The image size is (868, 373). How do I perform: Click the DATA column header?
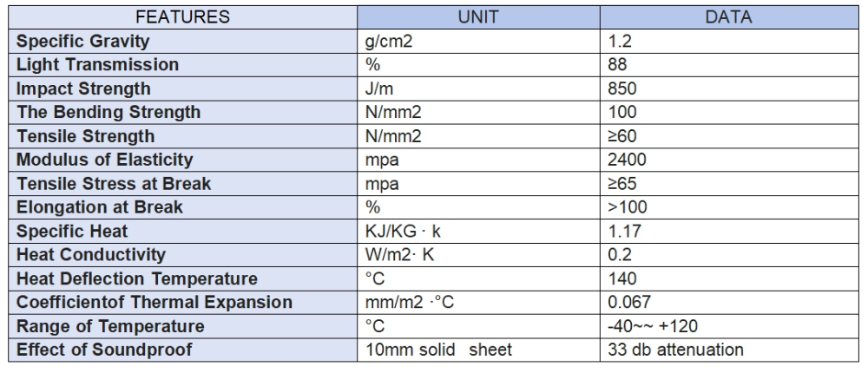point(727,16)
